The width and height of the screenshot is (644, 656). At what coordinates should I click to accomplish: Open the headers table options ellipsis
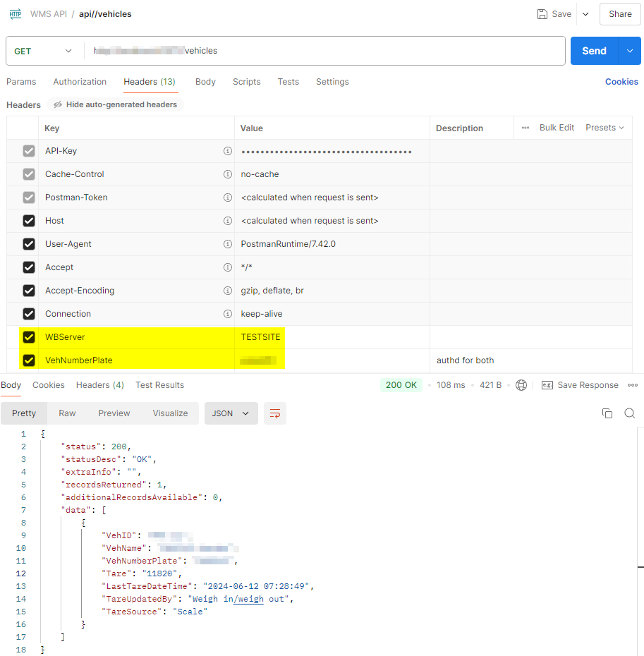click(x=525, y=128)
